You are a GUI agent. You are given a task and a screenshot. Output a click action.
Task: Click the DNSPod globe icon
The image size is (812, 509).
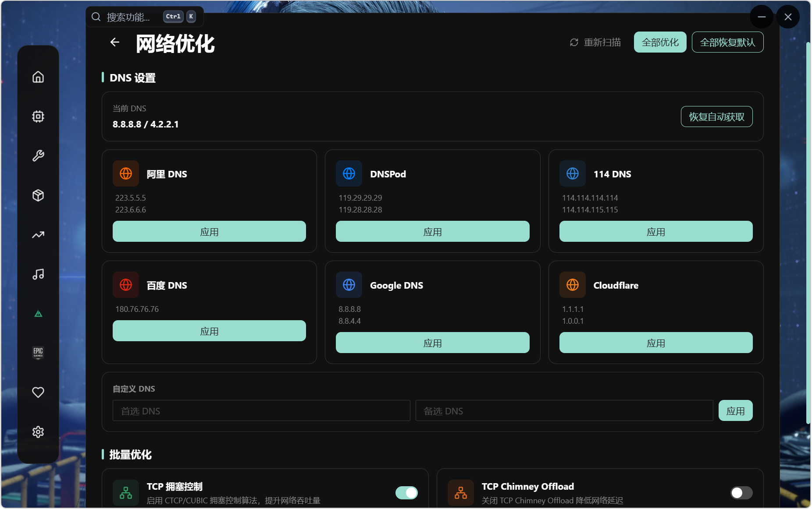pos(349,173)
